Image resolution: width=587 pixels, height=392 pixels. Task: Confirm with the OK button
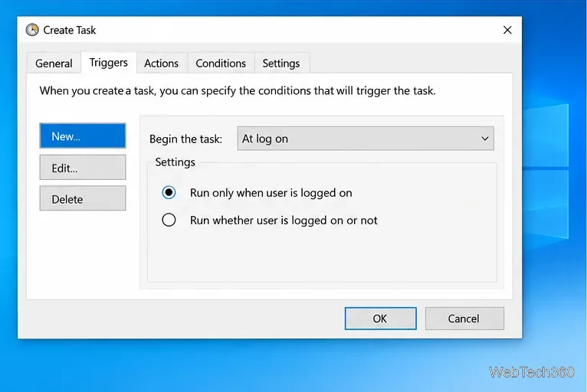click(x=380, y=318)
